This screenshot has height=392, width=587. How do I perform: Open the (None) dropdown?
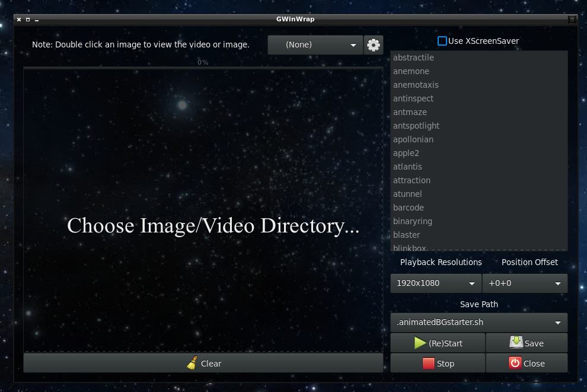[x=315, y=45]
